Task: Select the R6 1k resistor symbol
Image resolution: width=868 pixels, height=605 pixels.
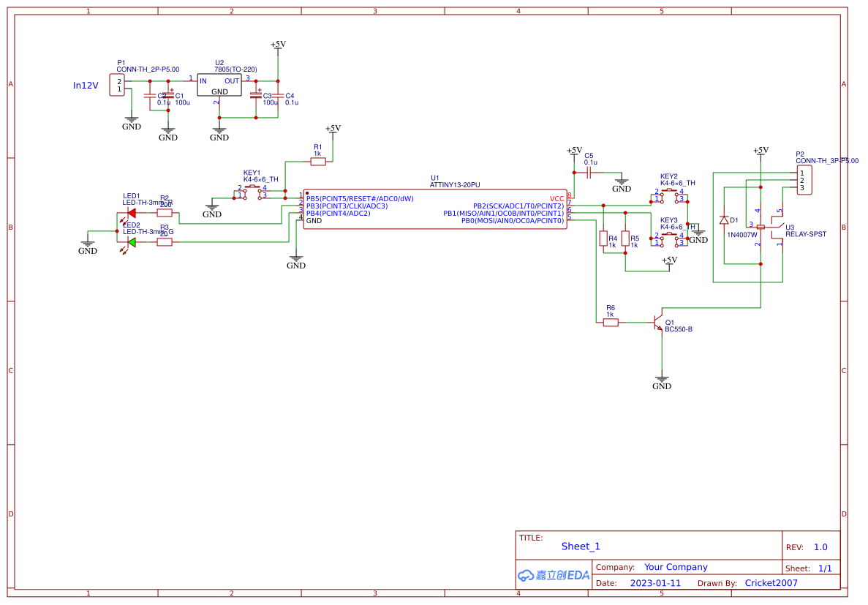Action: 610,320
